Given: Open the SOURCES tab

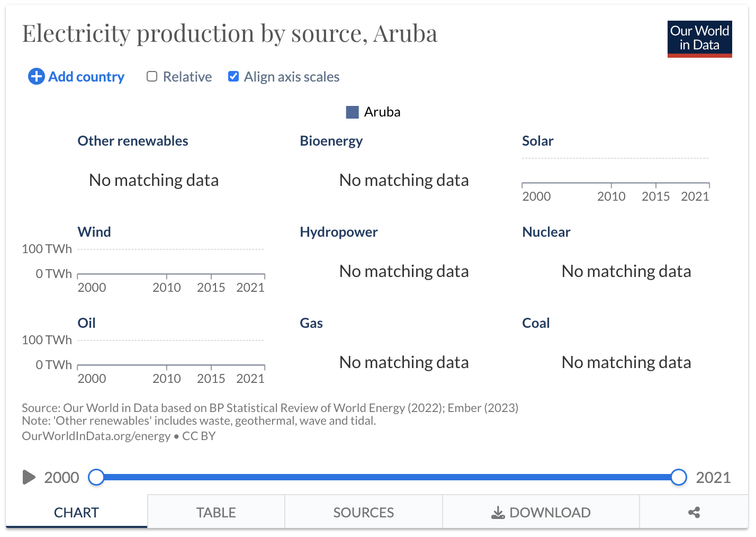Looking at the screenshot, I should tap(364, 512).
